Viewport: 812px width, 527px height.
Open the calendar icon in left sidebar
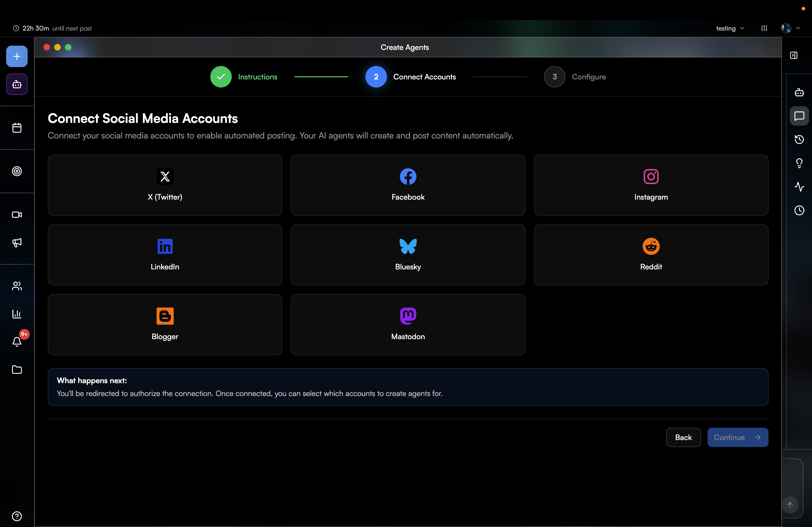tap(17, 128)
